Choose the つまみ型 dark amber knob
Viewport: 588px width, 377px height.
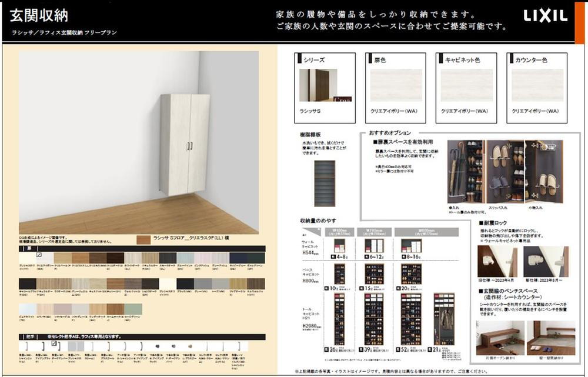pos(173,346)
